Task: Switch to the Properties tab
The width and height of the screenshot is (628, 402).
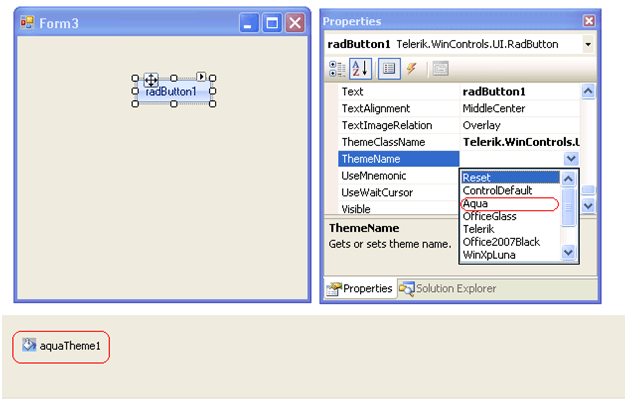Action: coord(360,288)
